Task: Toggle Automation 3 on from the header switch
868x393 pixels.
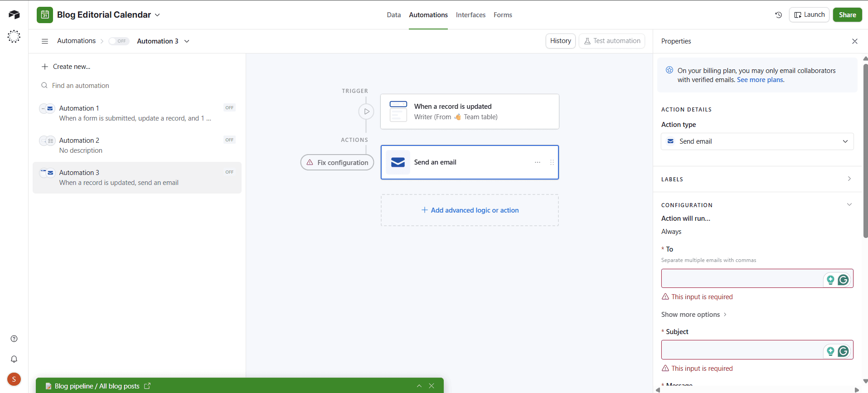Action: coord(119,41)
